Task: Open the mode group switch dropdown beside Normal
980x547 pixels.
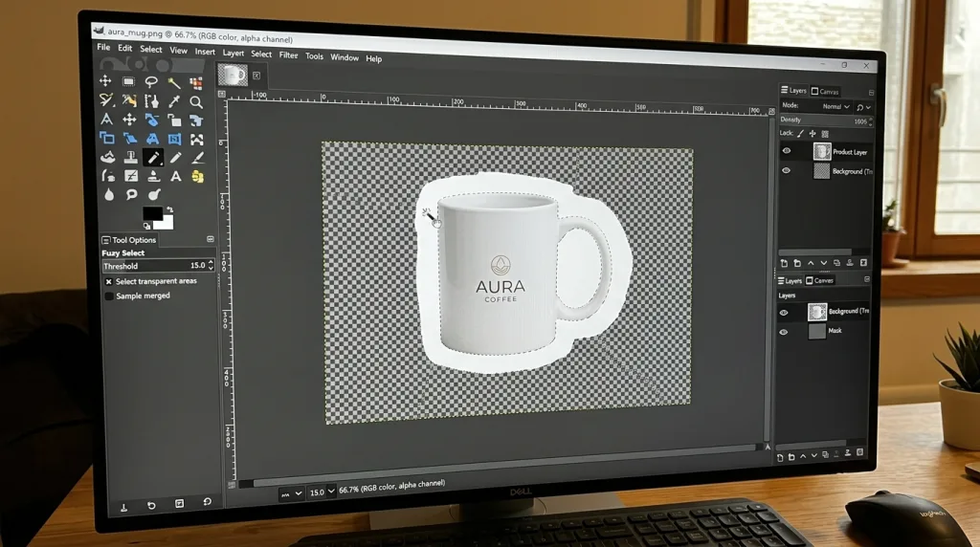Action: coord(863,107)
